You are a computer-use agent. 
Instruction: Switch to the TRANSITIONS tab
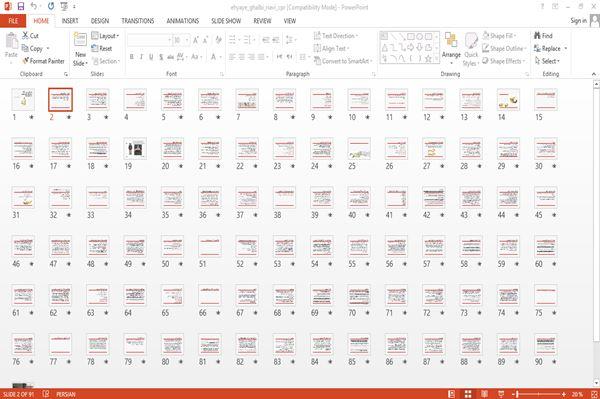(138, 21)
